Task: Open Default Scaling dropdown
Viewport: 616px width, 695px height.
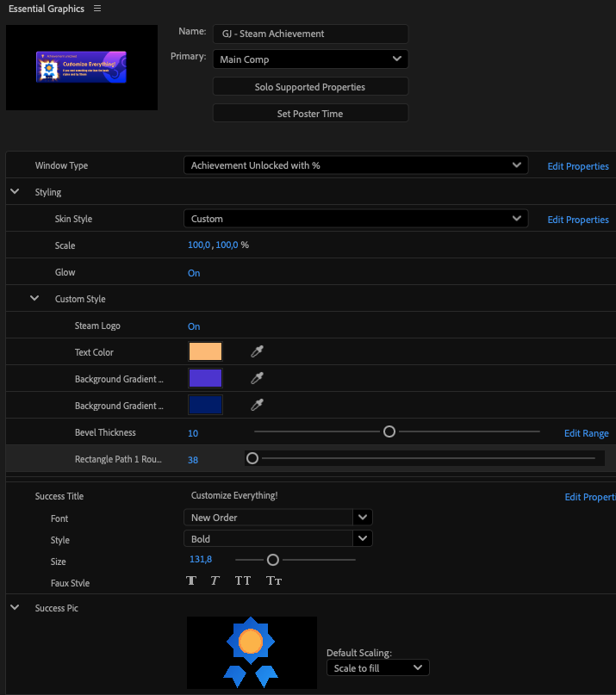Action: (378, 667)
